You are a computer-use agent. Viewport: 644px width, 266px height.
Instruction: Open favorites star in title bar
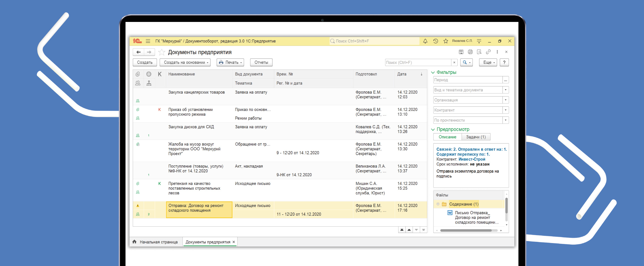(x=445, y=41)
